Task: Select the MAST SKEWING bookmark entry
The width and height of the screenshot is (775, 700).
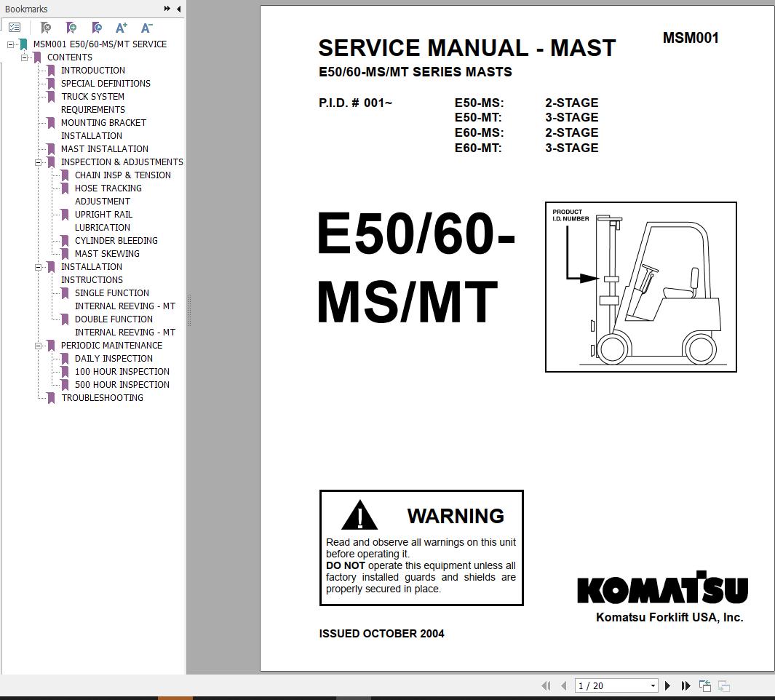Action: tap(107, 253)
